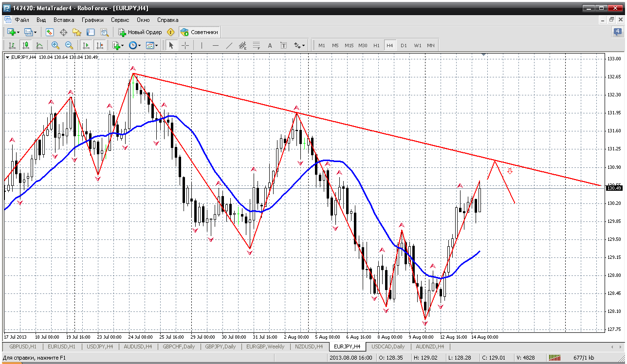627x364 pixels.
Task: Open the periodicity clock icon
Action: (x=133, y=45)
